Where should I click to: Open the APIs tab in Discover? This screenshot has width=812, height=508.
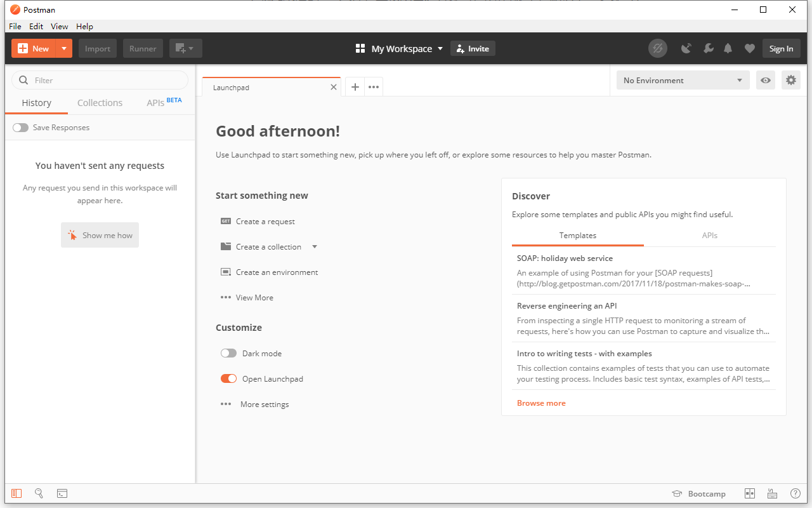click(x=709, y=235)
